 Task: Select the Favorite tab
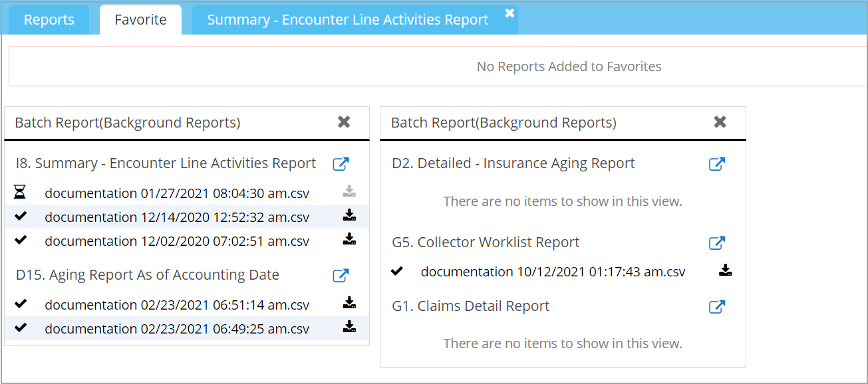140,20
